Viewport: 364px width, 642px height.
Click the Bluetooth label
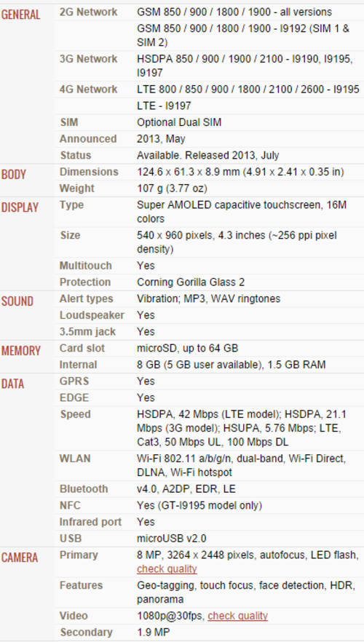point(84,489)
